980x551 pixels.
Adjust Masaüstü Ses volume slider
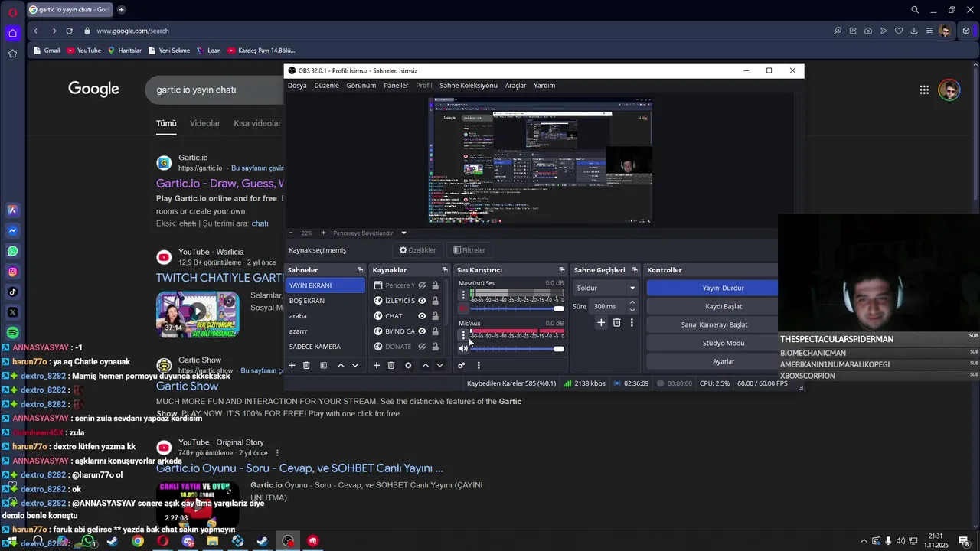click(x=517, y=308)
